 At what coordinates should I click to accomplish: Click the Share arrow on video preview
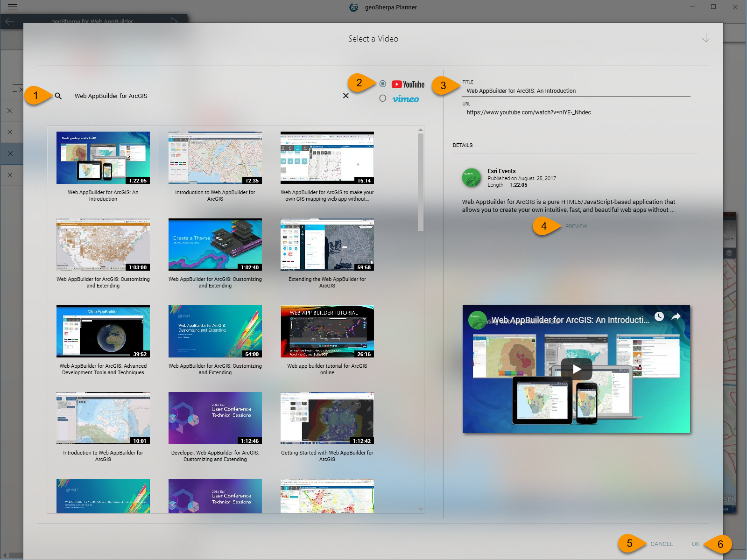point(676,316)
